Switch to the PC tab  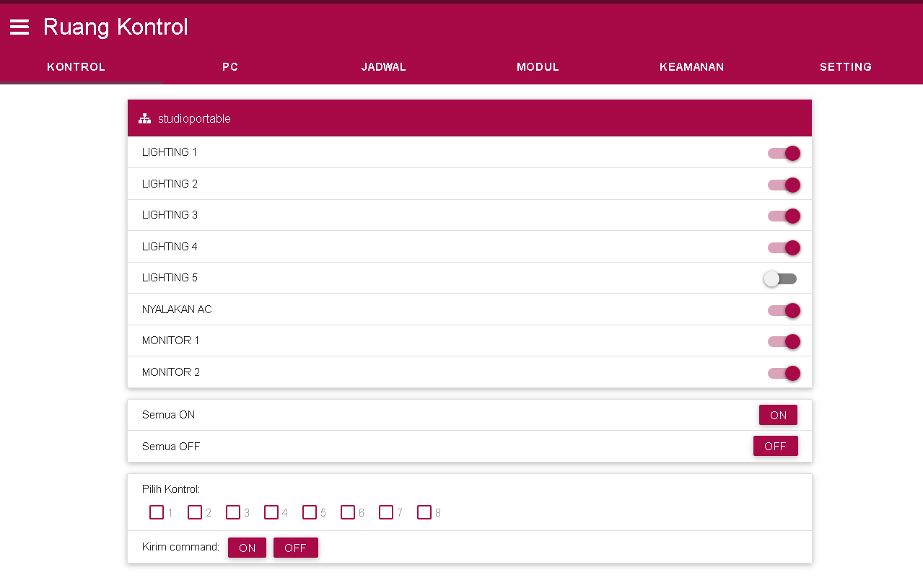point(230,67)
